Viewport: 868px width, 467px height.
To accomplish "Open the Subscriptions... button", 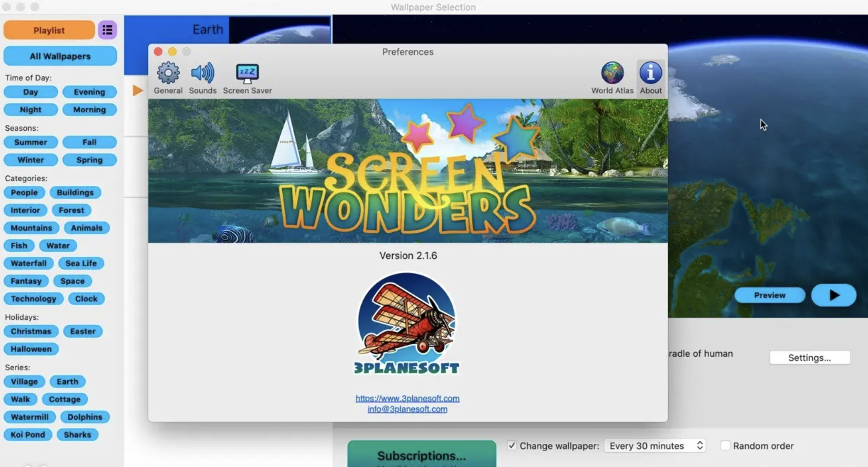I will 422,454.
